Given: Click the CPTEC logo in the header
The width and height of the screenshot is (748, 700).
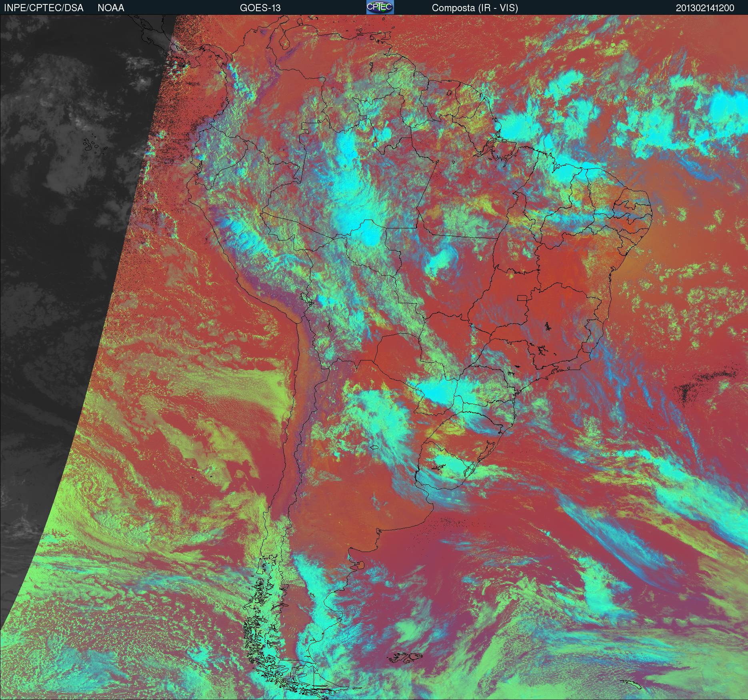Looking at the screenshot, I should tap(380, 7).
